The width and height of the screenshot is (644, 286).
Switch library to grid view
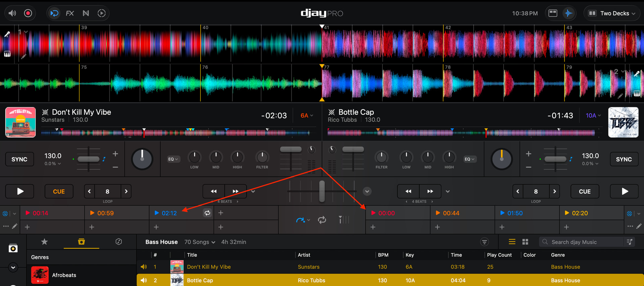[525, 242]
